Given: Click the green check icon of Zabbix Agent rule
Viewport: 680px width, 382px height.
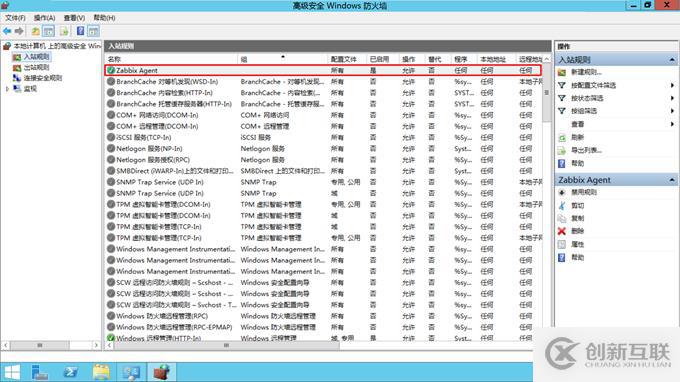Looking at the screenshot, I should coord(111,70).
